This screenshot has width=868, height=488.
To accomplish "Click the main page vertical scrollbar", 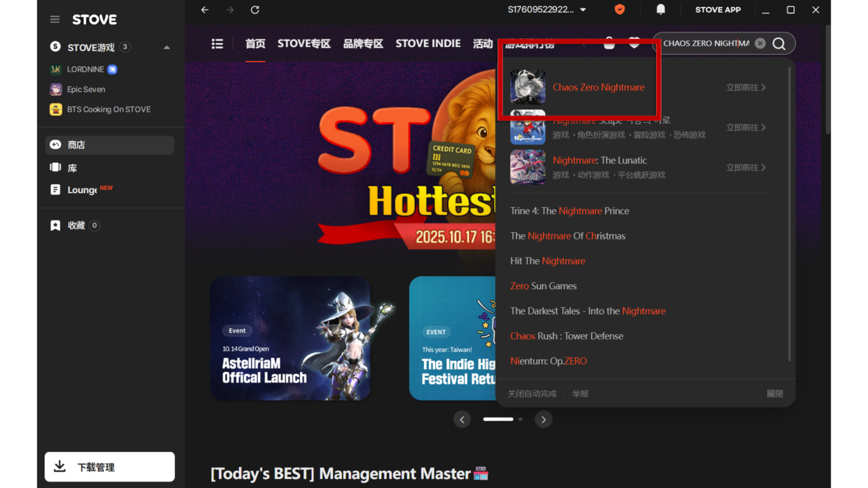I will 828,79.
